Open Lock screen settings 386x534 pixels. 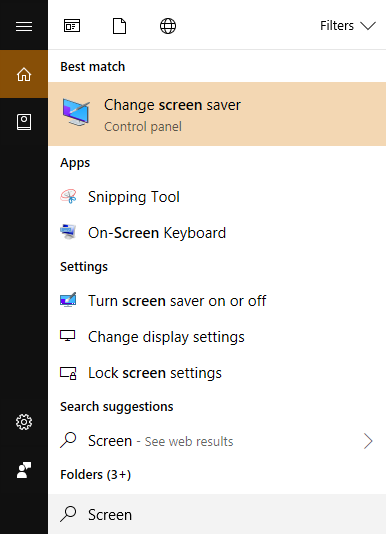coord(217,373)
